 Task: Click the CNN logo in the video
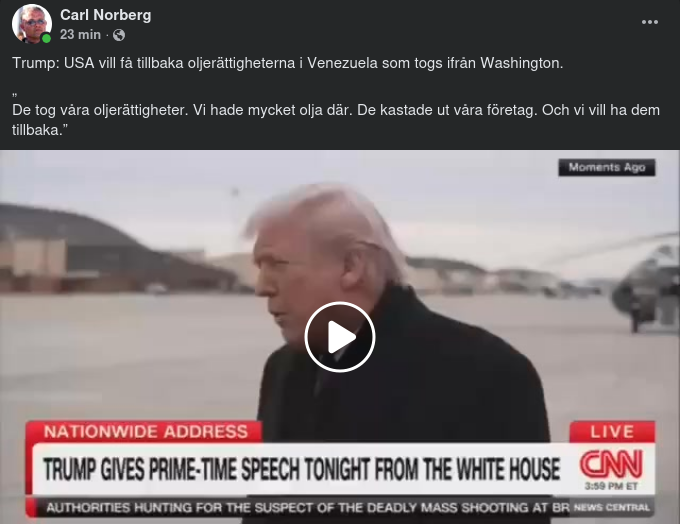point(611,464)
